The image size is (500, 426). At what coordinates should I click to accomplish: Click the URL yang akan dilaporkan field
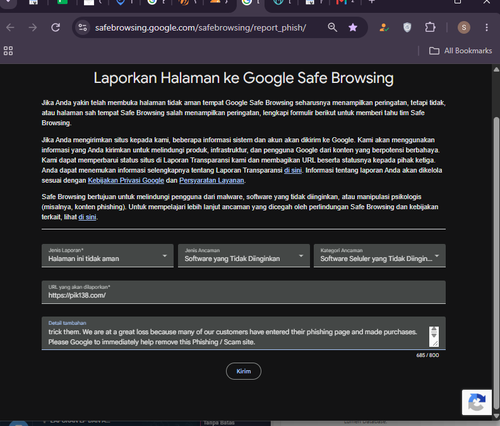(x=244, y=292)
